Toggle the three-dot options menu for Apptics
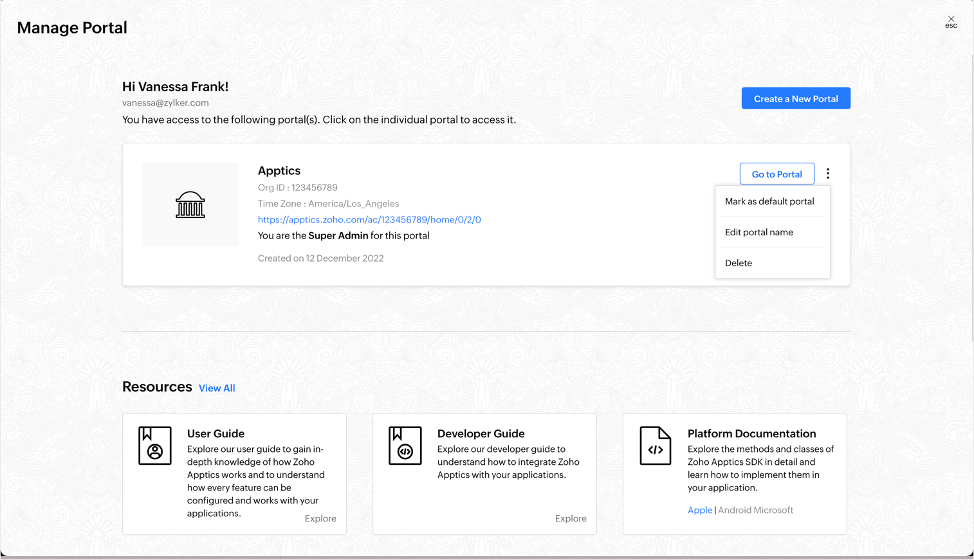 (x=827, y=174)
